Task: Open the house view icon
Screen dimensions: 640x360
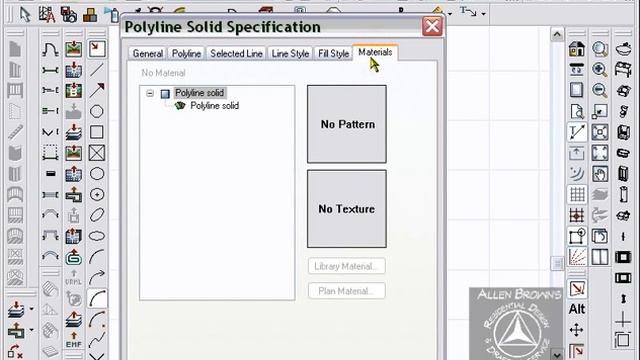Action: point(577,49)
